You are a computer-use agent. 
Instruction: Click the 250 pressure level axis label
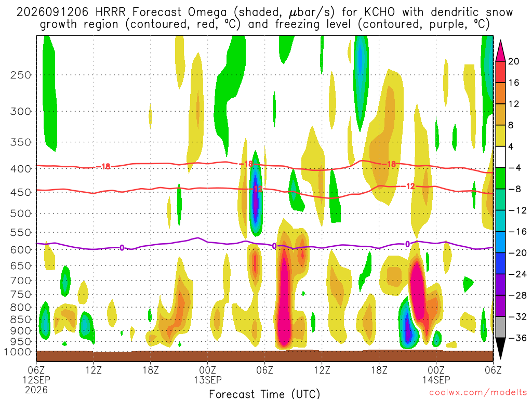[21, 75]
